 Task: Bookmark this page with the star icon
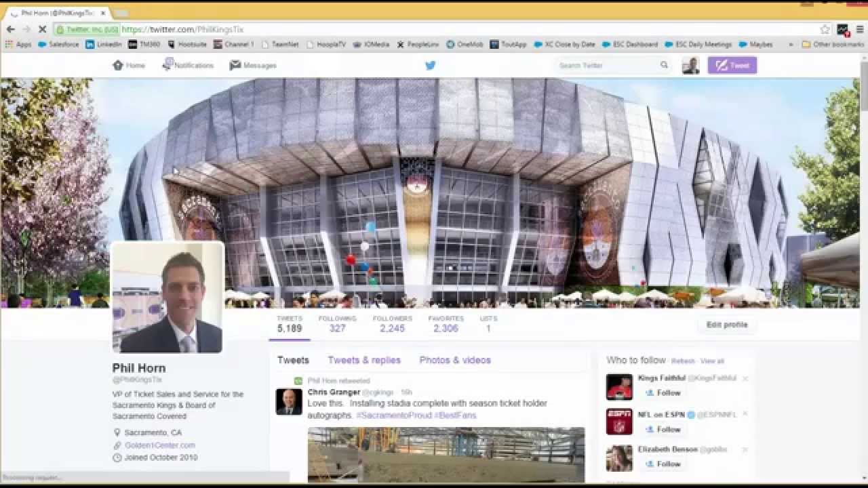pyautogui.click(x=825, y=29)
